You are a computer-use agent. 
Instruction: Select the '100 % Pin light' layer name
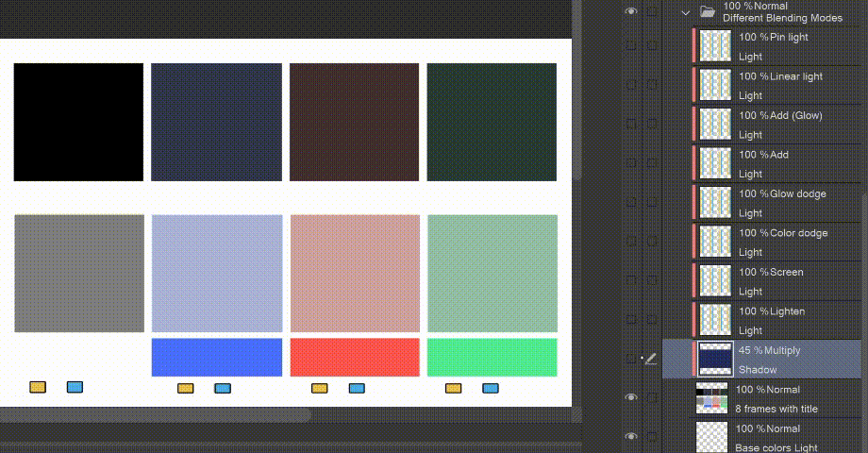pos(774,37)
